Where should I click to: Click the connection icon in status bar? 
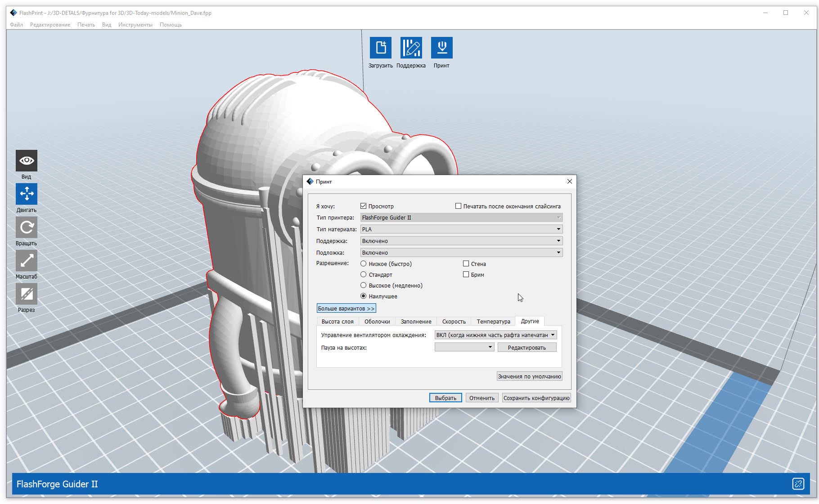[x=798, y=484]
